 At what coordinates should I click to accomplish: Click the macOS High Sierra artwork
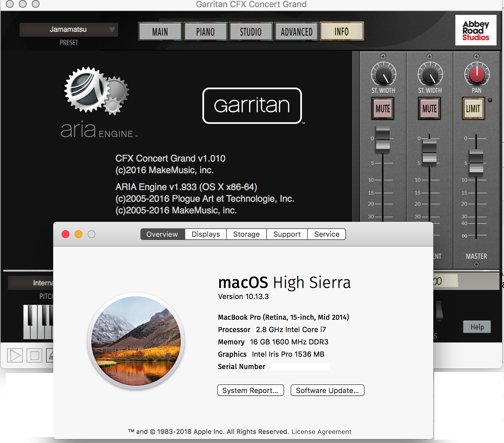pyautogui.click(x=136, y=341)
